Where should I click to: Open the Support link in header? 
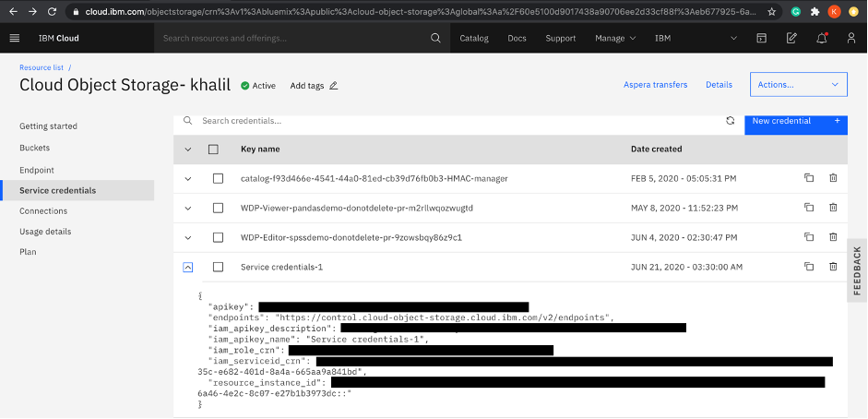pyautogui.click(x=560, y=38)
